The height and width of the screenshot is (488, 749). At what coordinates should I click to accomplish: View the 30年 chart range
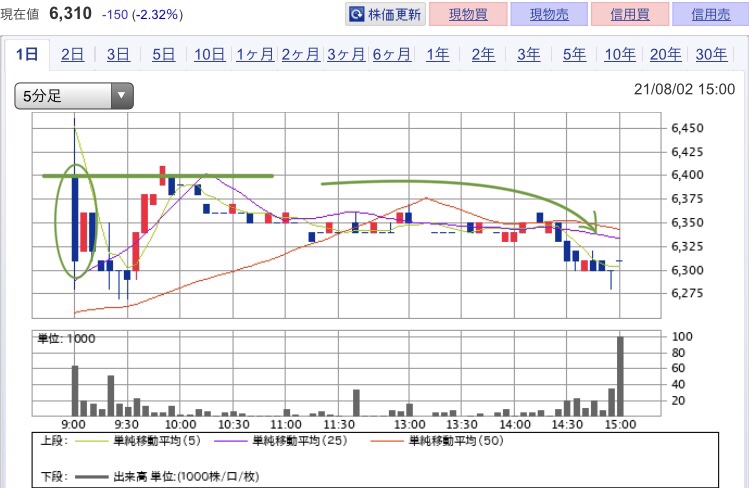(x=711, y=54)
